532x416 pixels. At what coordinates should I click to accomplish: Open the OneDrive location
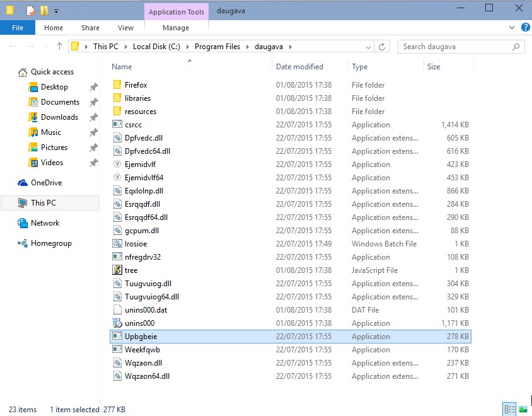(x=47, y=183)
